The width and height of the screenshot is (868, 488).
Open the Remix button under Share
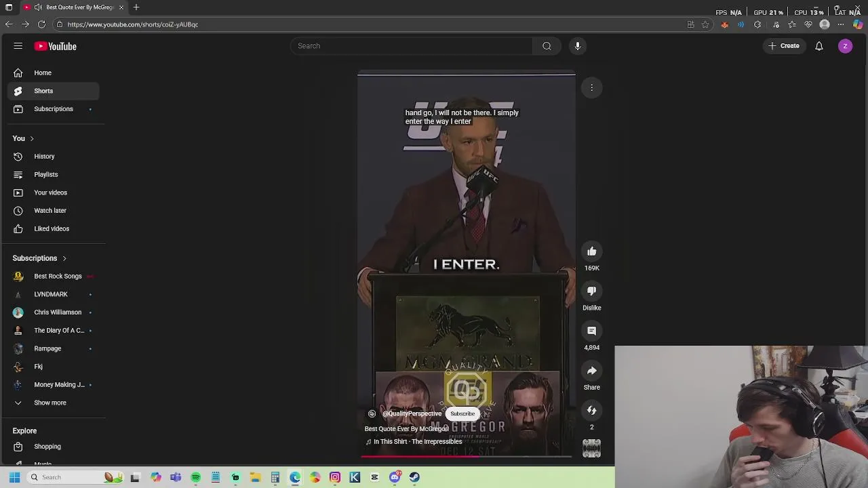coord(592,410)
